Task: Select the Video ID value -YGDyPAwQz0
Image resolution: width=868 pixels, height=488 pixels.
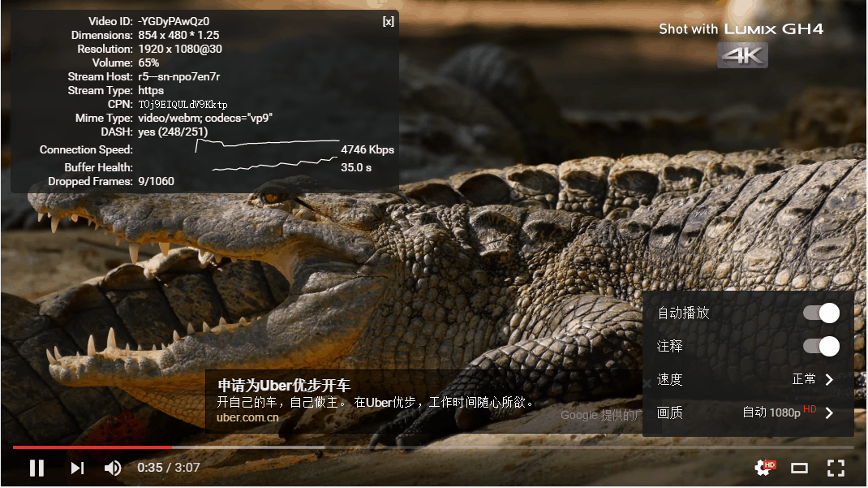Action: pos(174,22)
